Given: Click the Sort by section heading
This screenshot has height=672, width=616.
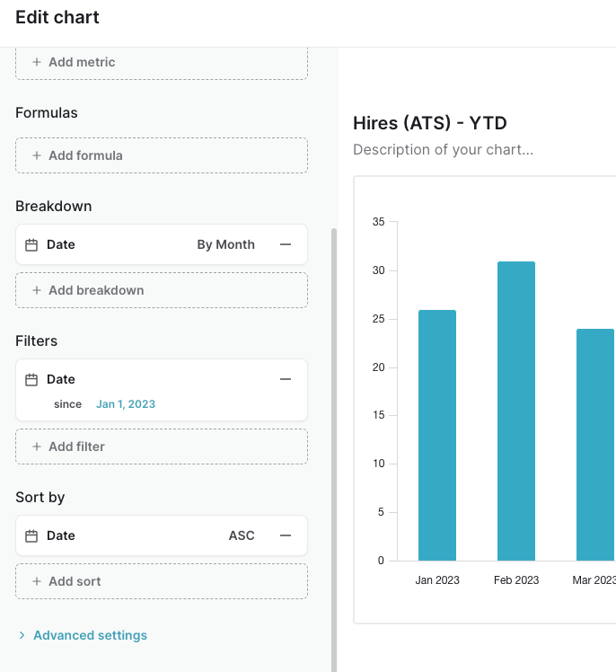Looking at the screenshot, I should coord(40,498).
